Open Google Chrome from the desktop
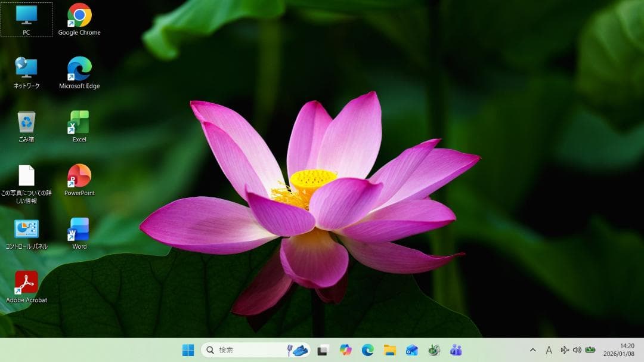The width and height of the screenshot is (644, 362). [79, 18]
